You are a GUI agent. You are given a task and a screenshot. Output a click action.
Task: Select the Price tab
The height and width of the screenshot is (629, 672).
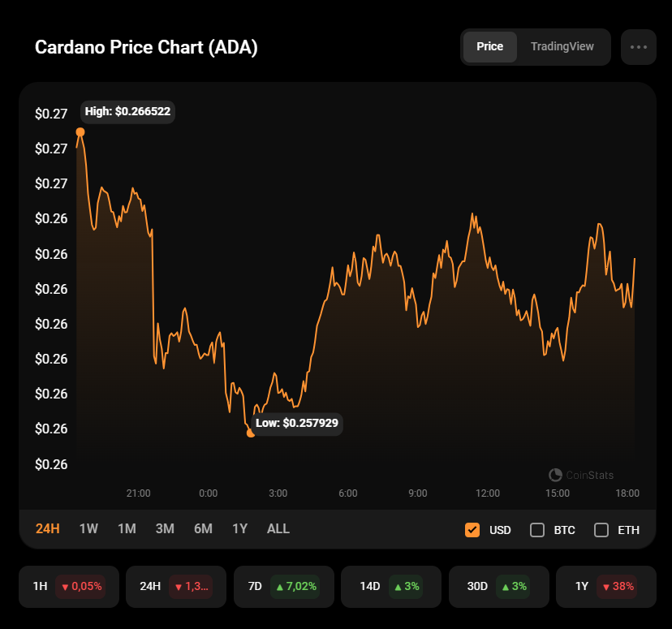(x=490, y=47)
